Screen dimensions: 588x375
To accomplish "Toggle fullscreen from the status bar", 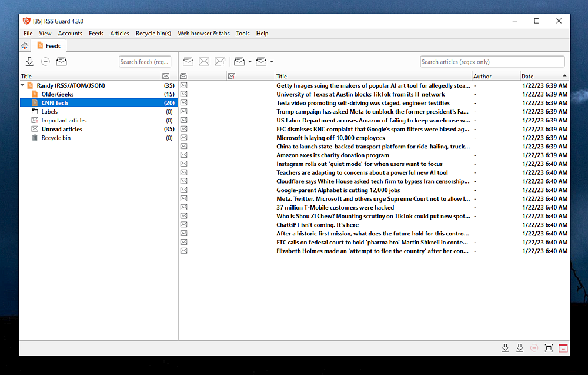I will (x=549, y=348).
